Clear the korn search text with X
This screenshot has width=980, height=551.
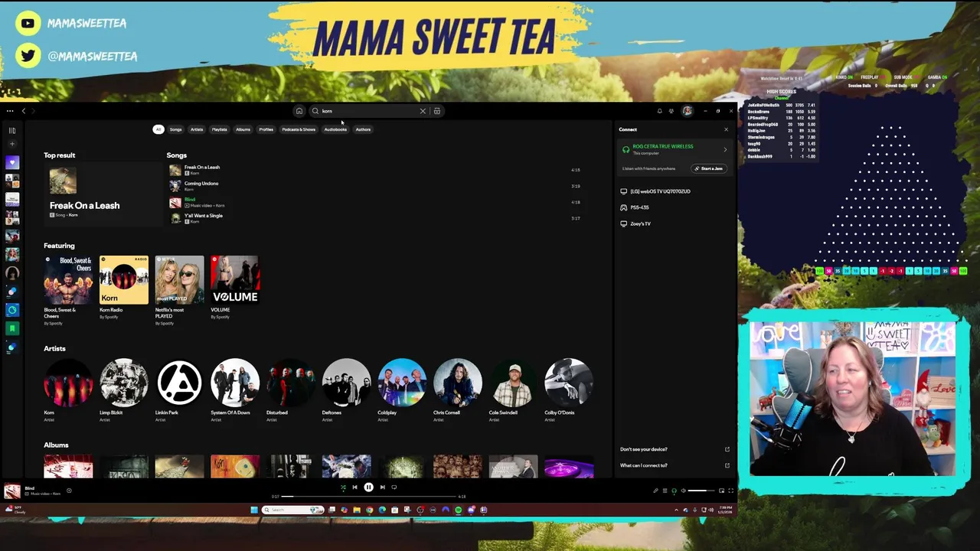point(423,111)
